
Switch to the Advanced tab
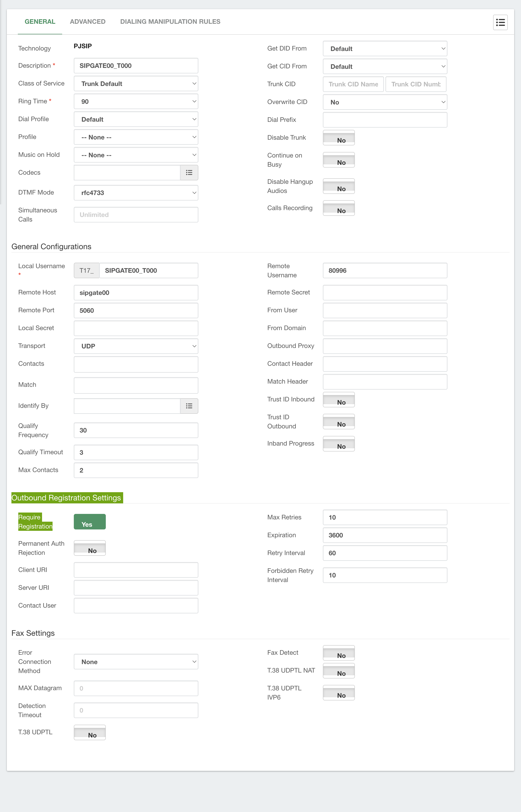tap(88, 22)
